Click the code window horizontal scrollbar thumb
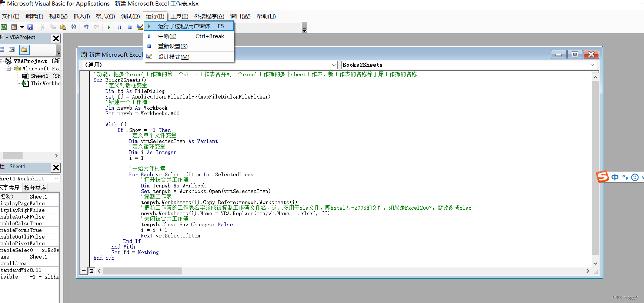The height and width of the screenshot is (303, 644). coord(143,271)
